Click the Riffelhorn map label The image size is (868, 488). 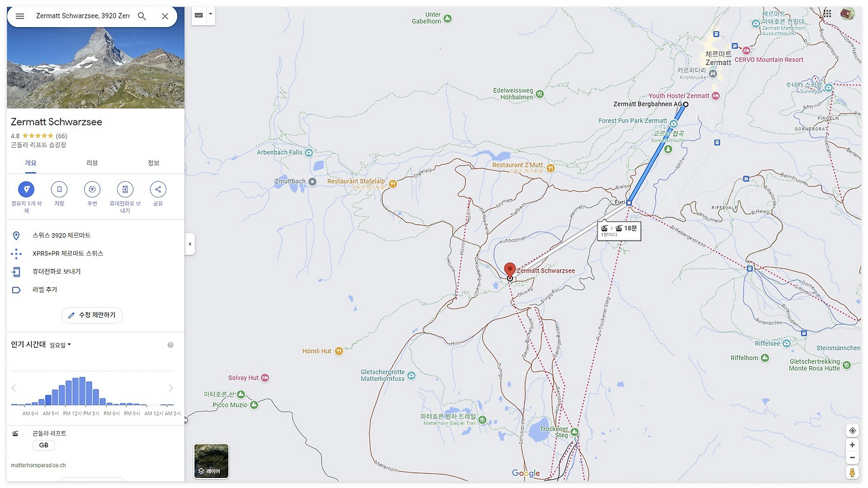[x=745, y=358]
